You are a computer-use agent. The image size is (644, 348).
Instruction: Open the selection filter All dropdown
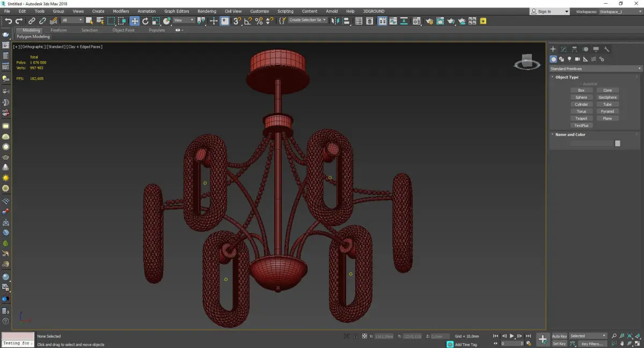point(72,20)
